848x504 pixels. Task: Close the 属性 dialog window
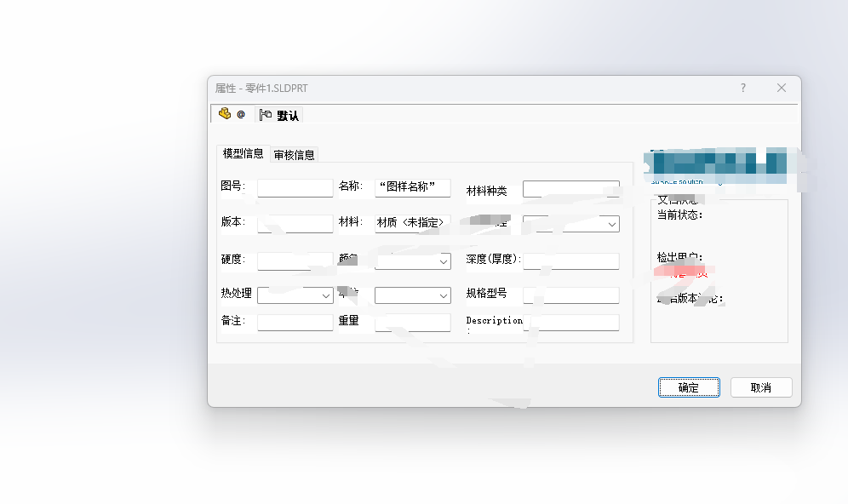coord(782,88)
